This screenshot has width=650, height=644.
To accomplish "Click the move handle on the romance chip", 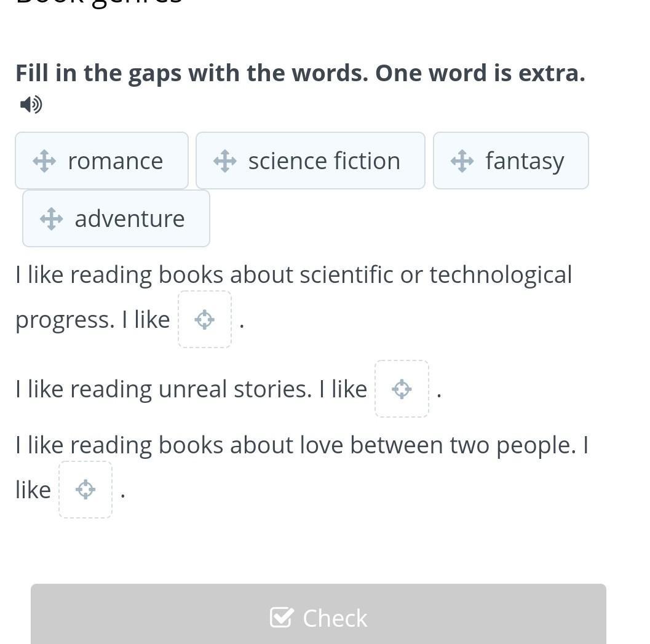I will pyautogui.click(x=44, y=161).
